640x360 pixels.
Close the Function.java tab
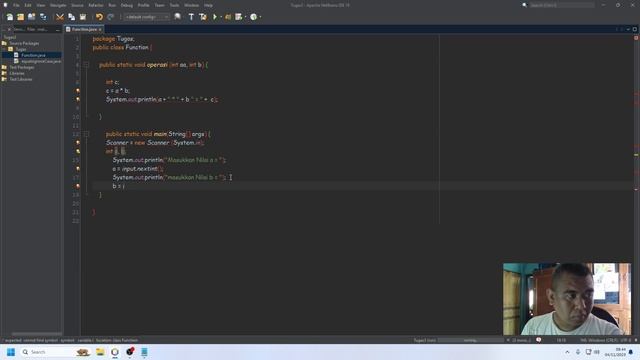click(x=100, y=29)
